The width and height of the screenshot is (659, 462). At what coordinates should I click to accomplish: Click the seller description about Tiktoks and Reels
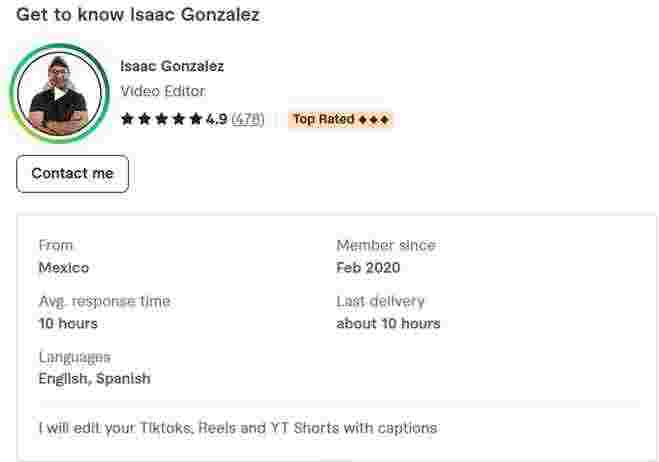tap(238, 428)
